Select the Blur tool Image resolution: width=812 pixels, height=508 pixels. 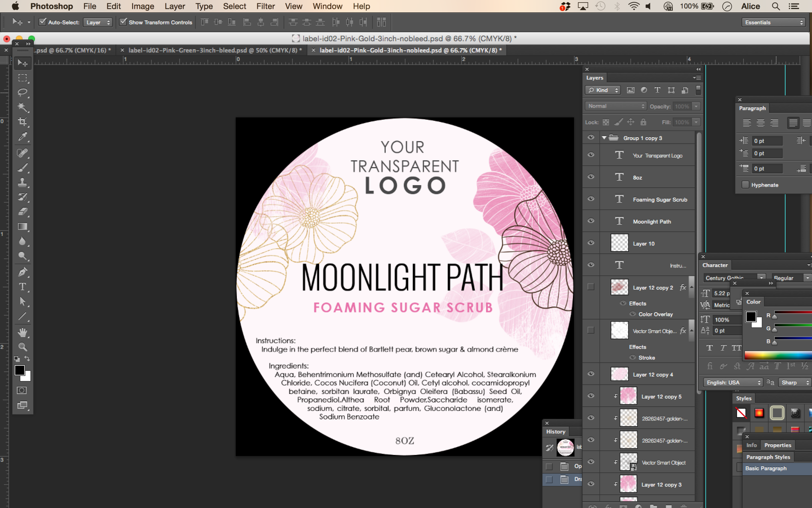coord(23,241)
